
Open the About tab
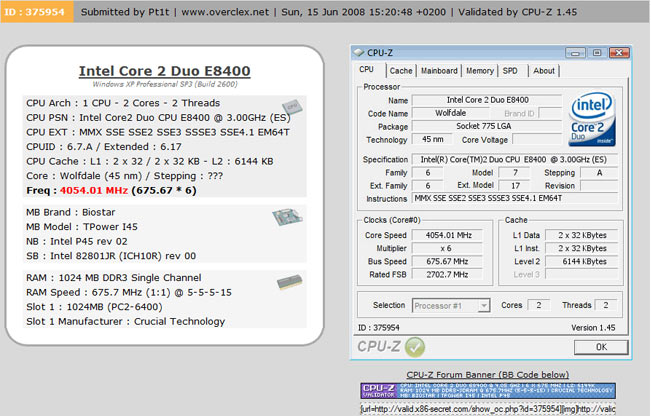(x=544, y=71)
